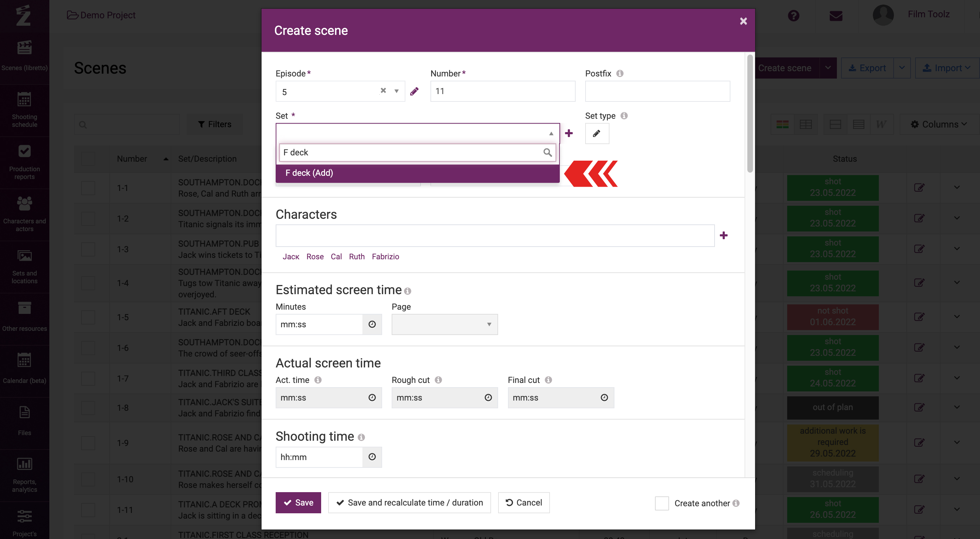Image resolution: width=980 pixels, height=539 pixels.
Task: Select checkbox for scene 1-2
Action: (88, 218)
